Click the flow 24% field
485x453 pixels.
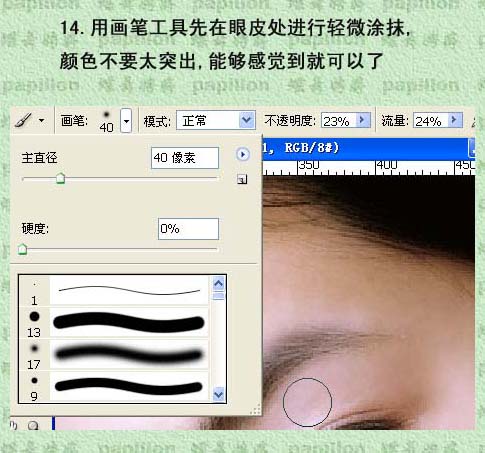point(431,120)
